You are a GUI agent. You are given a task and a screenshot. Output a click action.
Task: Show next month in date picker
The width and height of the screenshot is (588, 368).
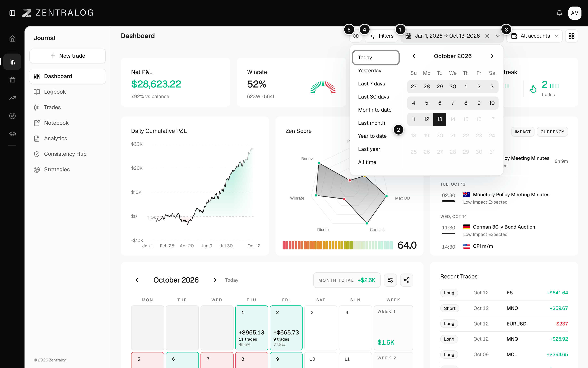point(492,56)
